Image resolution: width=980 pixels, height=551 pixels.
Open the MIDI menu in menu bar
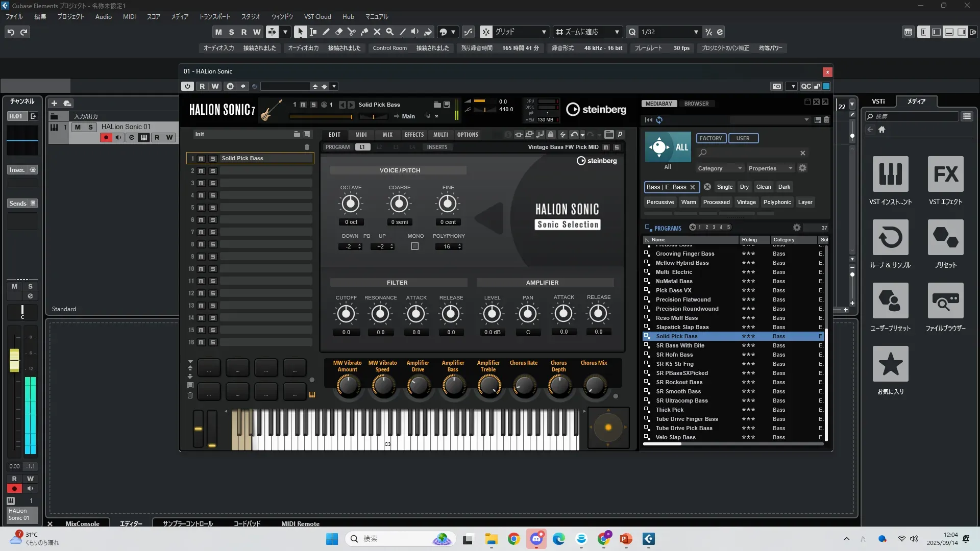[129, 17]
